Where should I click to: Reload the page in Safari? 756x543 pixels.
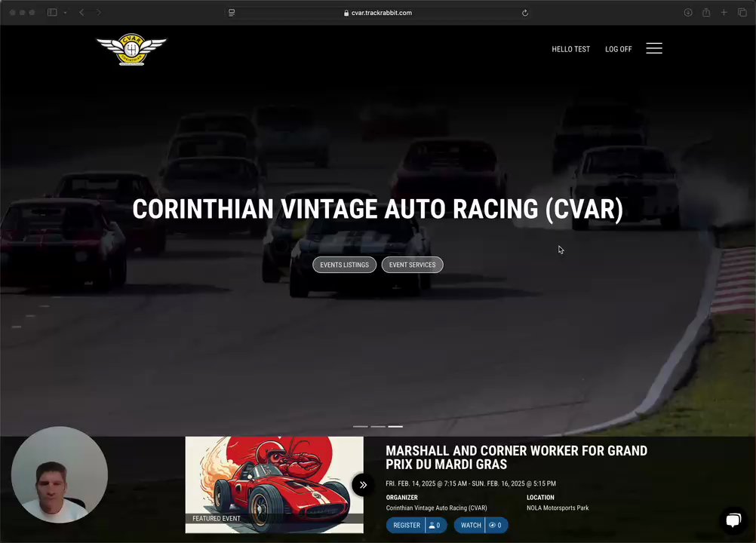coord(525,13)
